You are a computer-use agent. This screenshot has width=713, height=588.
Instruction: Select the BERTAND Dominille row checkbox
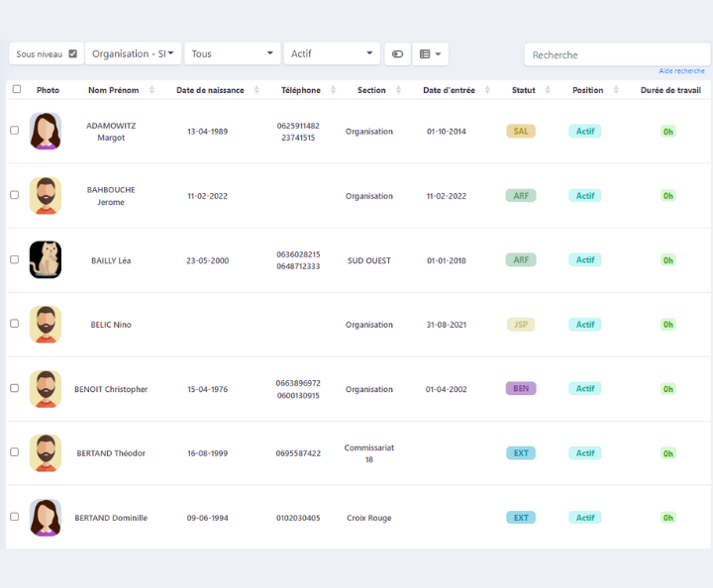tap(15, 517)
